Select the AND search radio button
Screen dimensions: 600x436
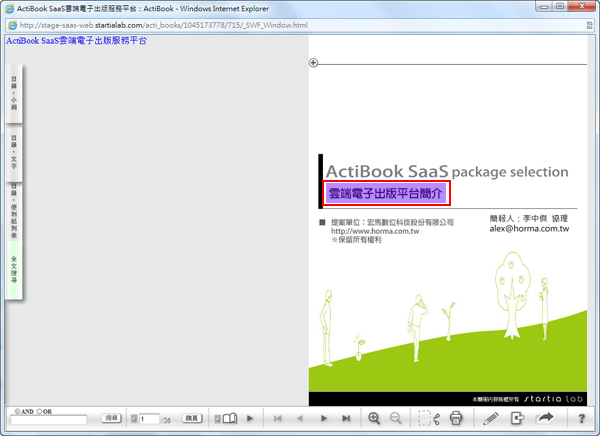tap(17, 411)
